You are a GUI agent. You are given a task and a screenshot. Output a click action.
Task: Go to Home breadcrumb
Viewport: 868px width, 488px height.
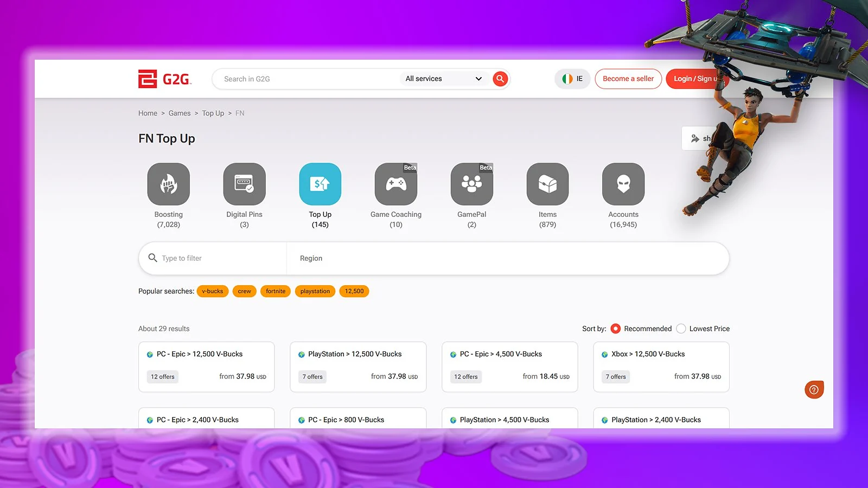coord(148,113)
